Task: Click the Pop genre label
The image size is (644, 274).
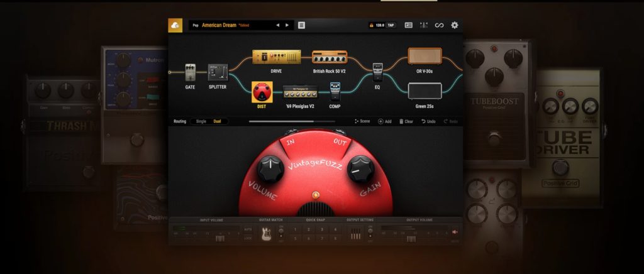Action: click(x=196, y=25)
